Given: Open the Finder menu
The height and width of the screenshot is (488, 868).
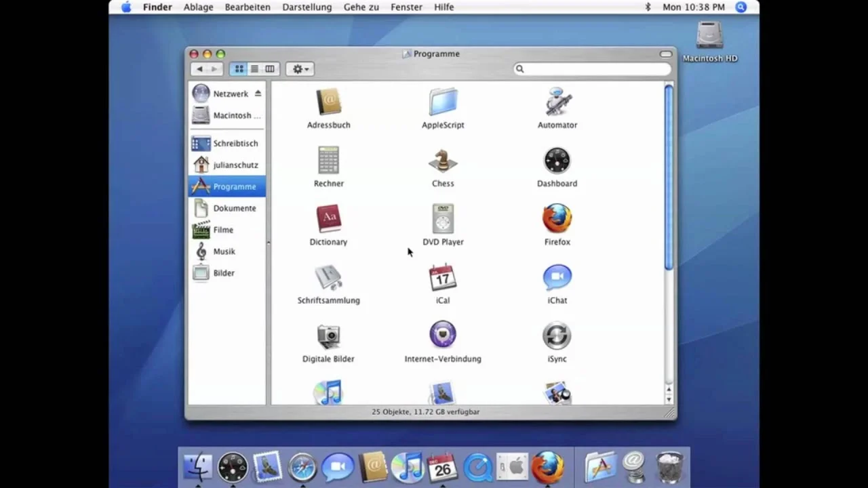Looking at the screenshot, I should point(157,7).
